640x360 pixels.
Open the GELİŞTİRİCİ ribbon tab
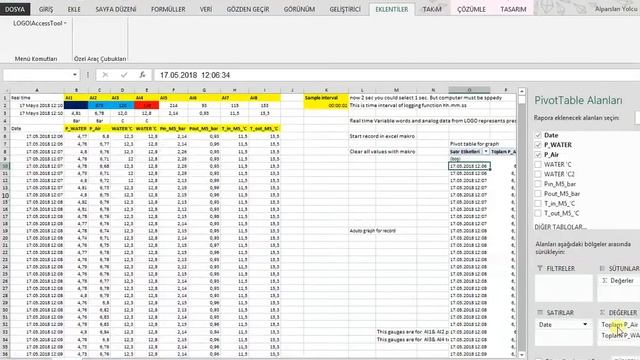click(345, 9)
